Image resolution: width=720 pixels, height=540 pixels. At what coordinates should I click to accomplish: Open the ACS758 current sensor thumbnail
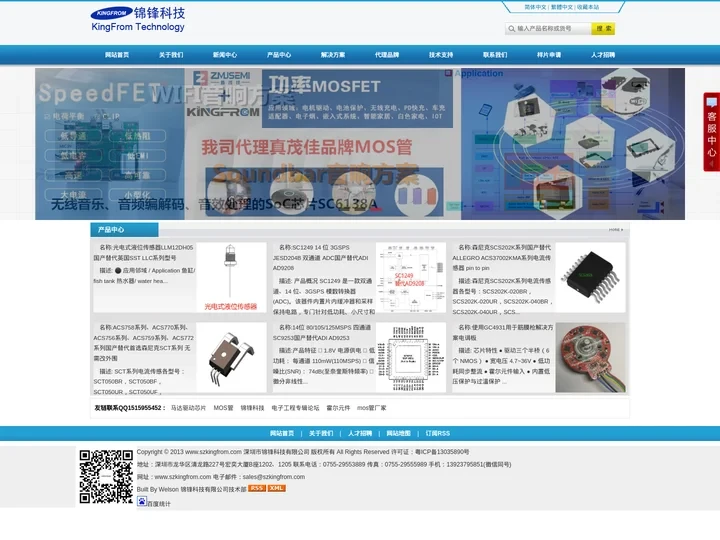(x=231, y=357)
